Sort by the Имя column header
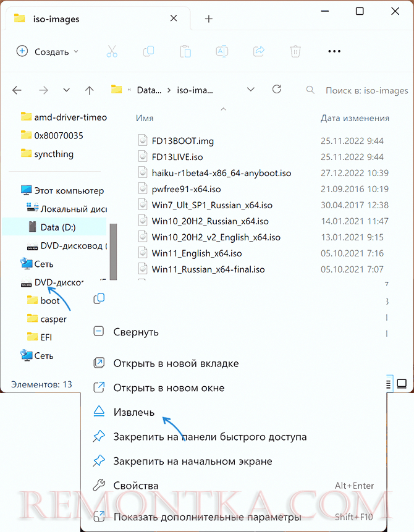 tap(145, 118)
